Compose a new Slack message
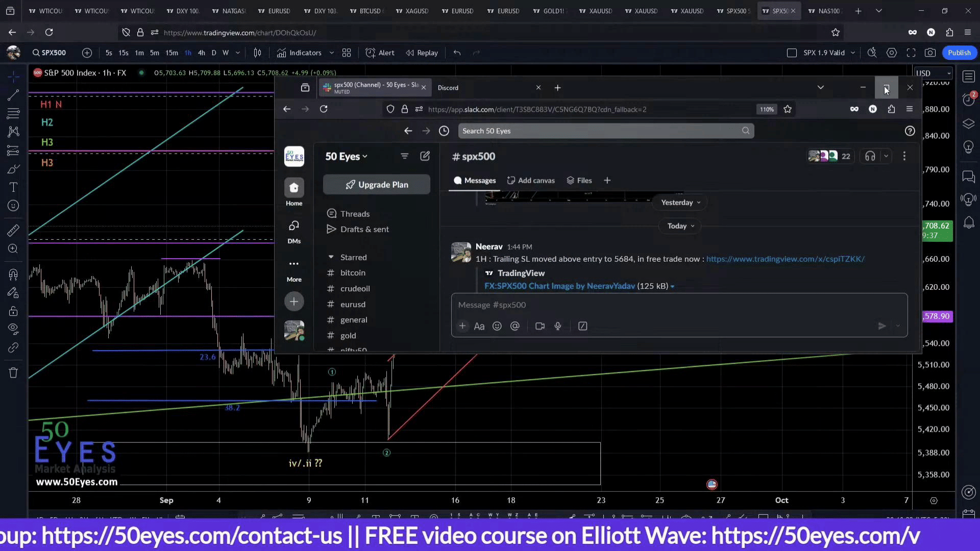 [425, 156]
